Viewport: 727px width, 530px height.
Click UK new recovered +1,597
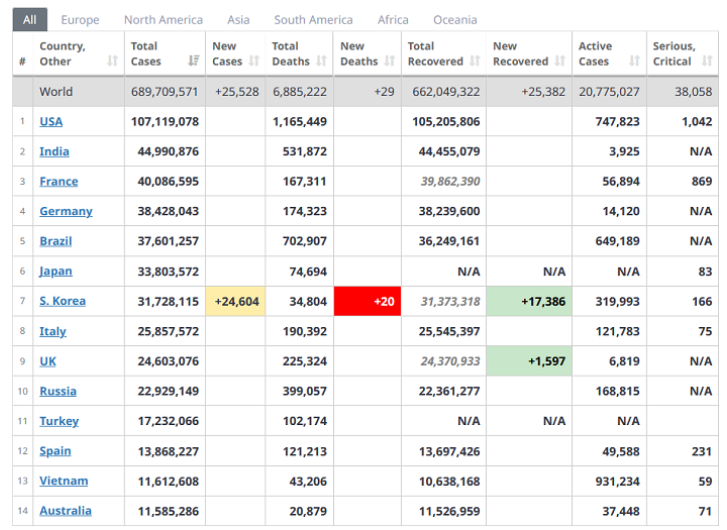point(529,361)
